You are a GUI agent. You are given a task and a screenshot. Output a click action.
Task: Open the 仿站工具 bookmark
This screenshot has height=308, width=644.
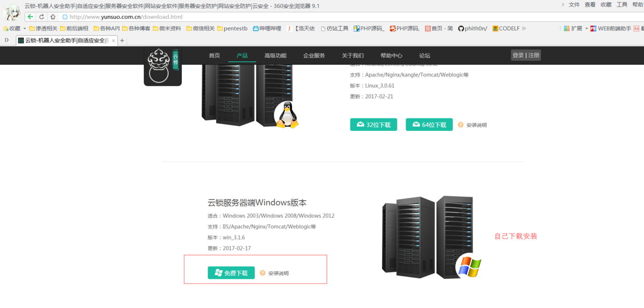point(334,29)
